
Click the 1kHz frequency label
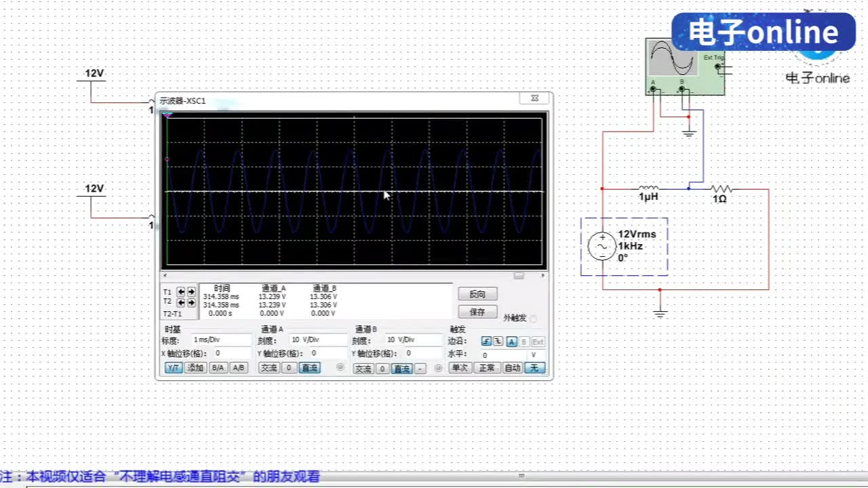point(630,246)
